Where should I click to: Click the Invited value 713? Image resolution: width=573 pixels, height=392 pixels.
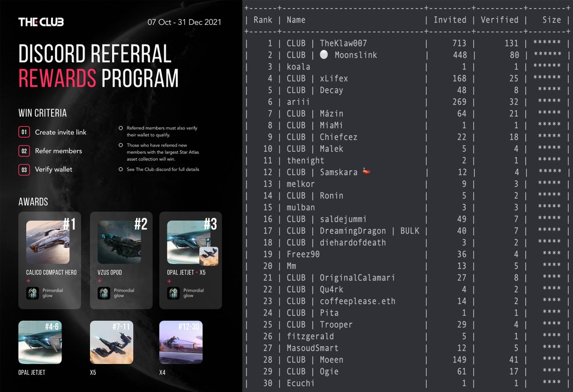point(459,43)
